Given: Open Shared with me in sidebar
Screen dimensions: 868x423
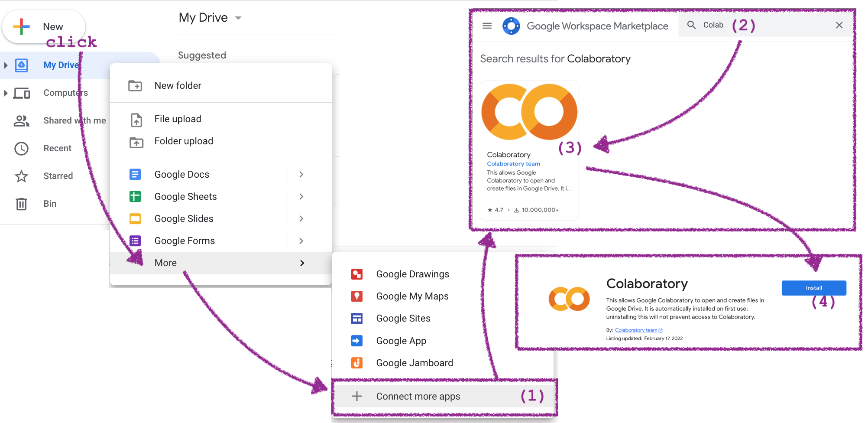Looking at the screenshot, I should (74, 120).
